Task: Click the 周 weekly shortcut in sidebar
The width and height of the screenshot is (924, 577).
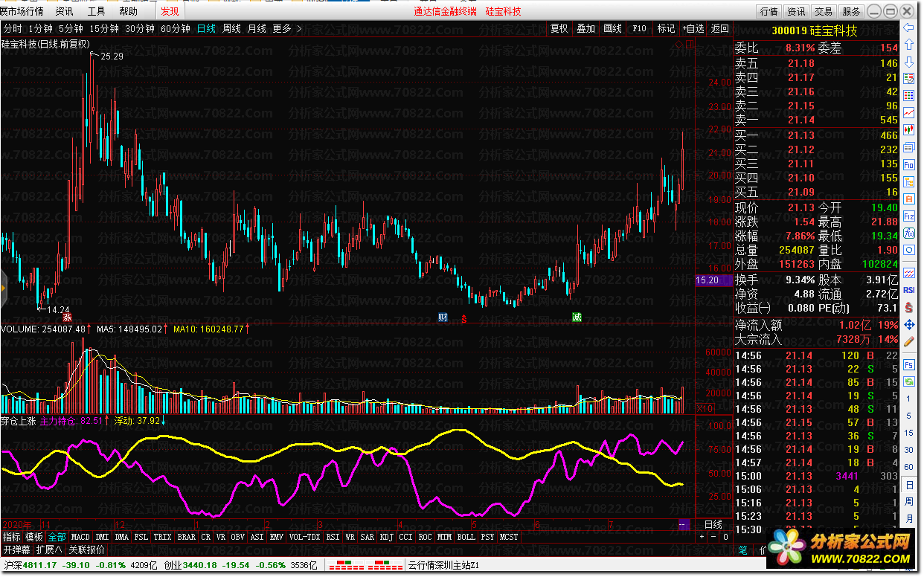Action: pyautogui.click(x=908, y=500)
